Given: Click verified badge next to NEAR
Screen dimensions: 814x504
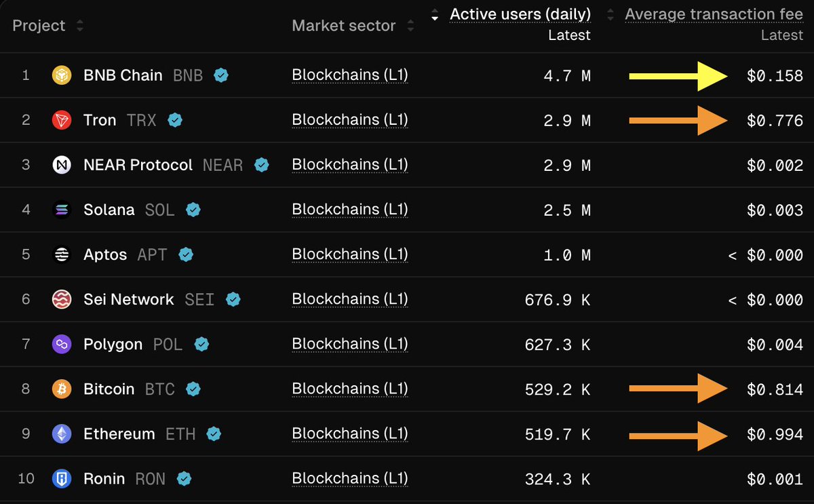Looking at the screenshot, I should [x=261, y=165].
